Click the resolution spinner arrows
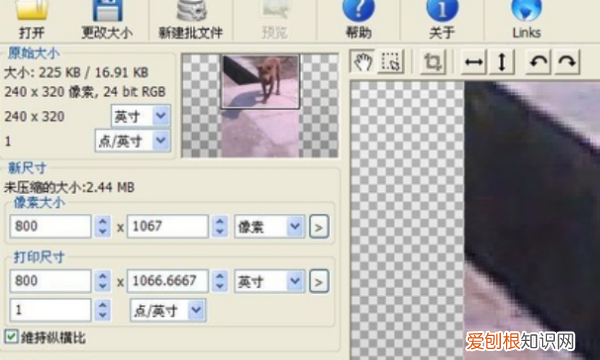This screenshot has width=600, height=360. (103, 310)
